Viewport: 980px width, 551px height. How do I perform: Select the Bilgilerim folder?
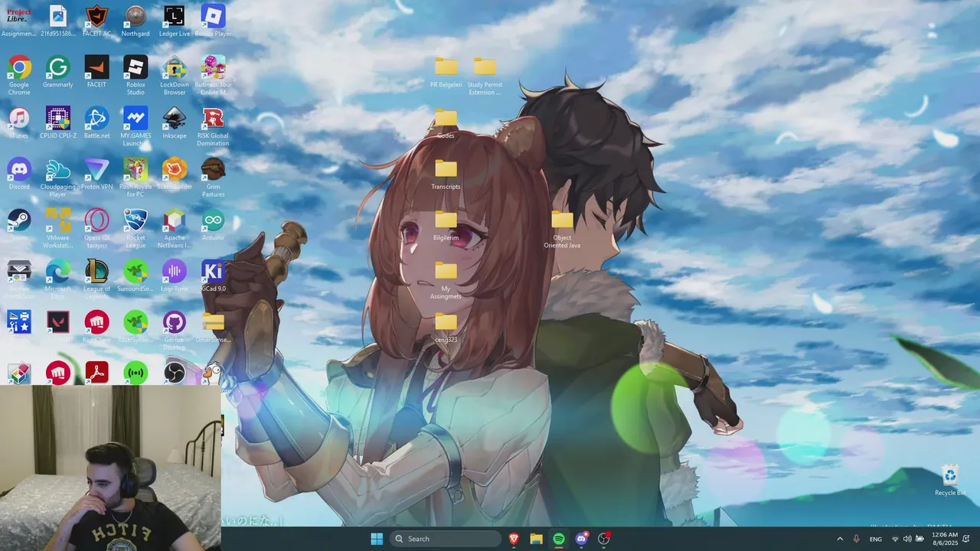tap(446, 225)
